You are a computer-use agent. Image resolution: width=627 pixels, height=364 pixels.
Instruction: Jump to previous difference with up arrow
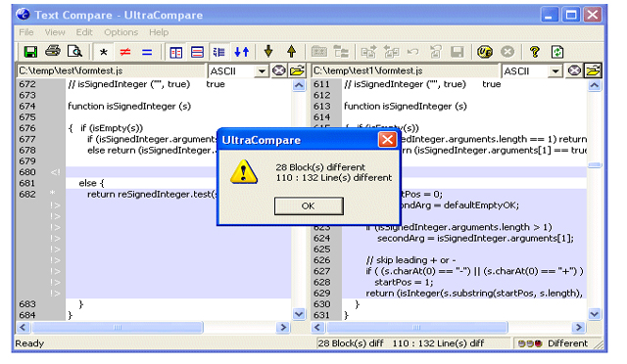(x=292, y=52)
